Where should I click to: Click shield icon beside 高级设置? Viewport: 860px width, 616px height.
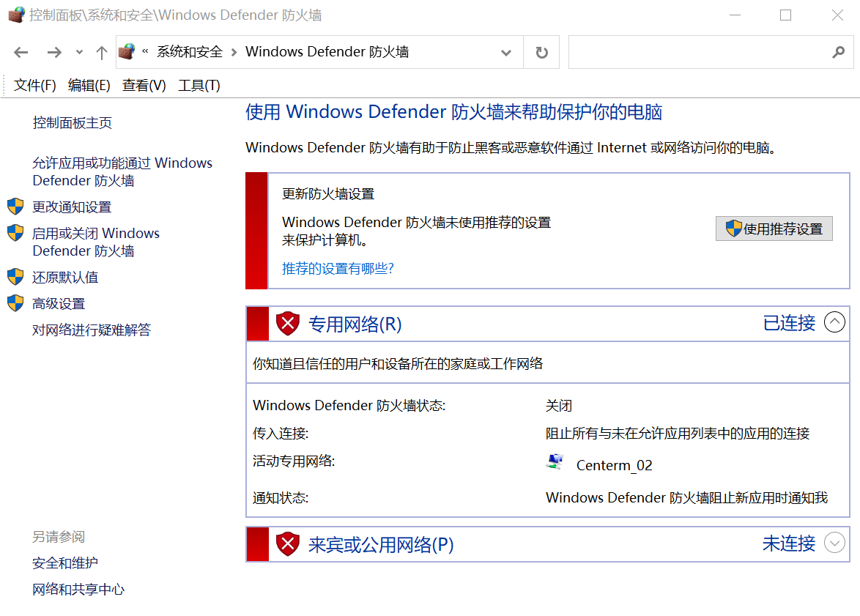pyautogui.click(x=15, y=303)
